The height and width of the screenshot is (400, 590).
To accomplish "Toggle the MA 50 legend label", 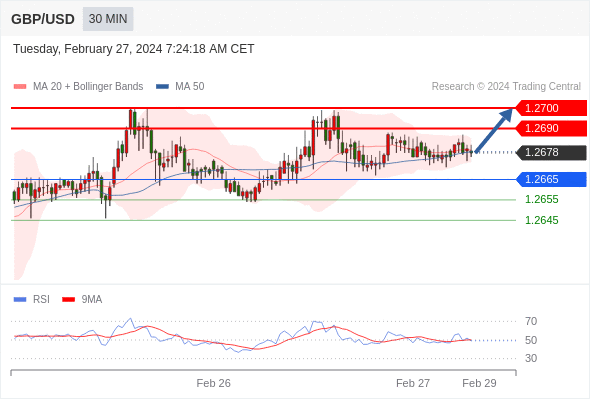I will tap(190, 87).
